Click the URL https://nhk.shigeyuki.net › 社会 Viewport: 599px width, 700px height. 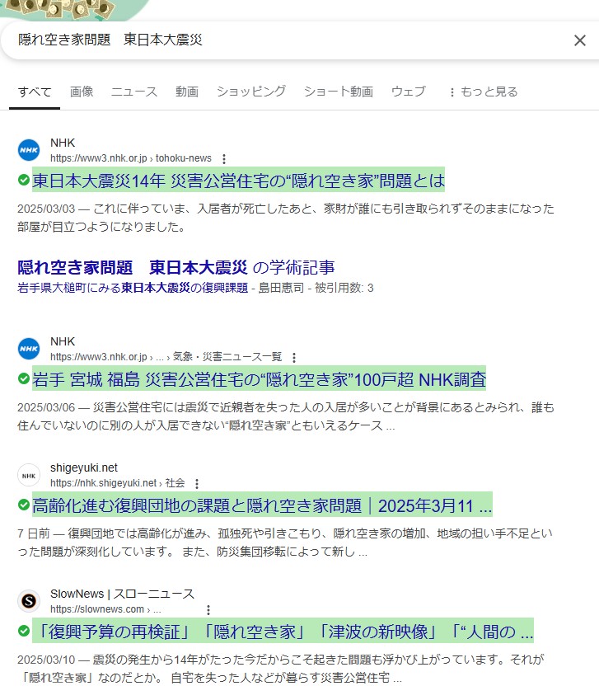click(117, 483)
